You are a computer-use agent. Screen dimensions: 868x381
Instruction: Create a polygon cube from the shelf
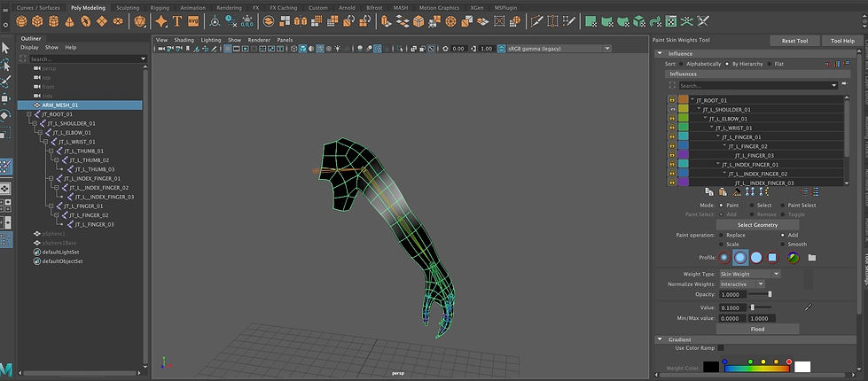pos(37,21)
